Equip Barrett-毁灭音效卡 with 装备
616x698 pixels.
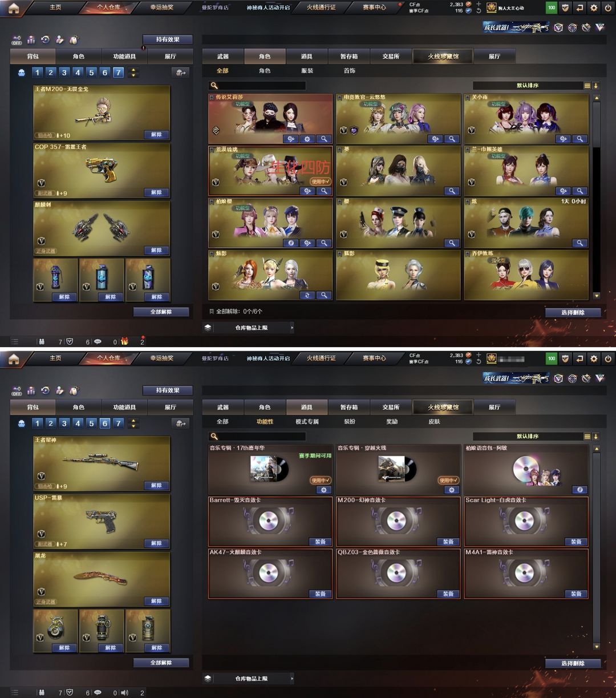[321, 542]
